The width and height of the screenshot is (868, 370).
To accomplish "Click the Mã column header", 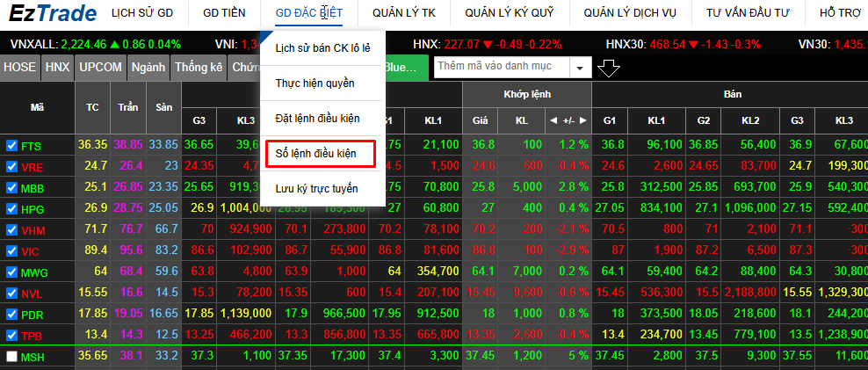I will point(37,107).
